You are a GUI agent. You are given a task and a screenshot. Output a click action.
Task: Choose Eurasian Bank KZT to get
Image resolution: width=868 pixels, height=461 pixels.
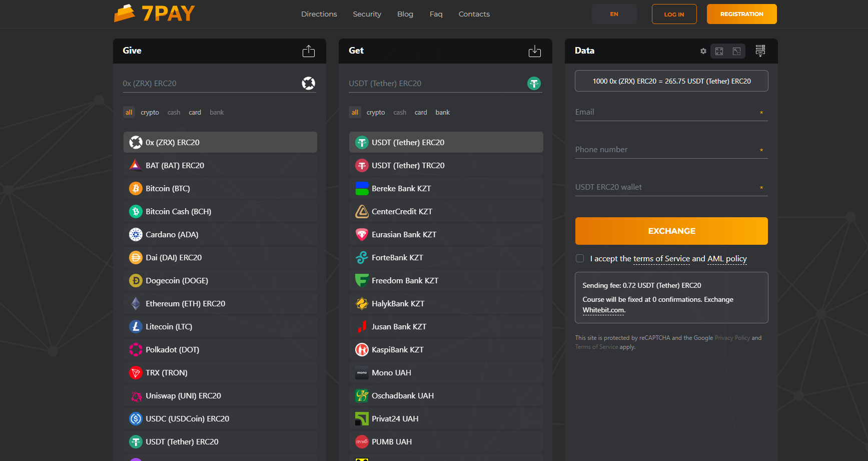[446, 234]
